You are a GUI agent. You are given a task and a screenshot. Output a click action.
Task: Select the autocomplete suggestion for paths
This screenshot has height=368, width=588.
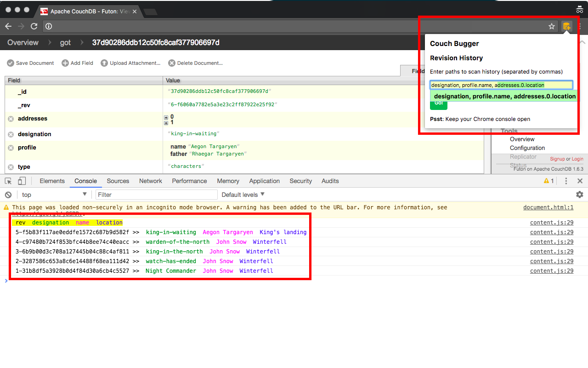505,96
